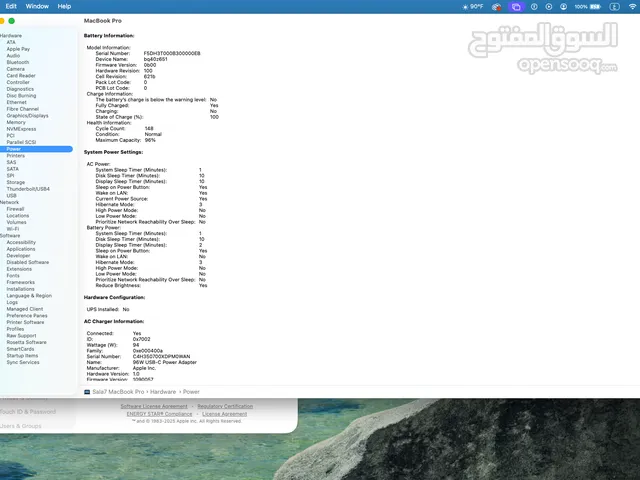Viewport: 640px width, 480px height.
Task: Open the Regulatory Certification link
Action: [224, 406]
